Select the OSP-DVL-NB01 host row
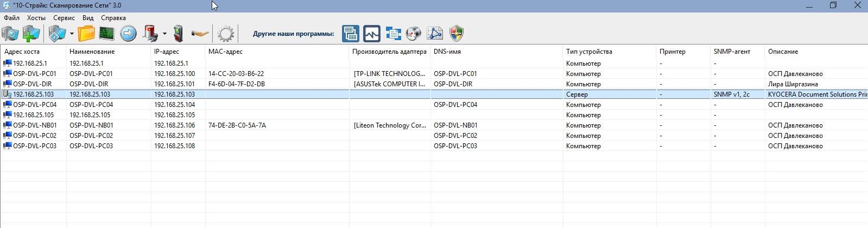This screenshot has height=228, width=868. 434,125
